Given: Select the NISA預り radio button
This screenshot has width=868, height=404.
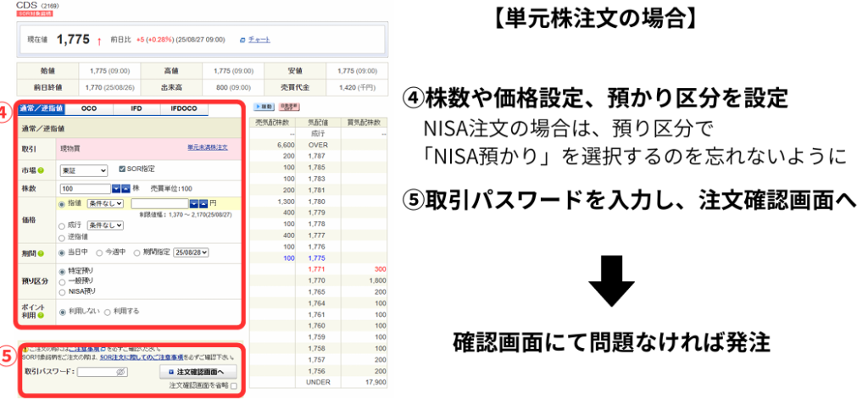Looking at the screenshot, I should point(63,293).
